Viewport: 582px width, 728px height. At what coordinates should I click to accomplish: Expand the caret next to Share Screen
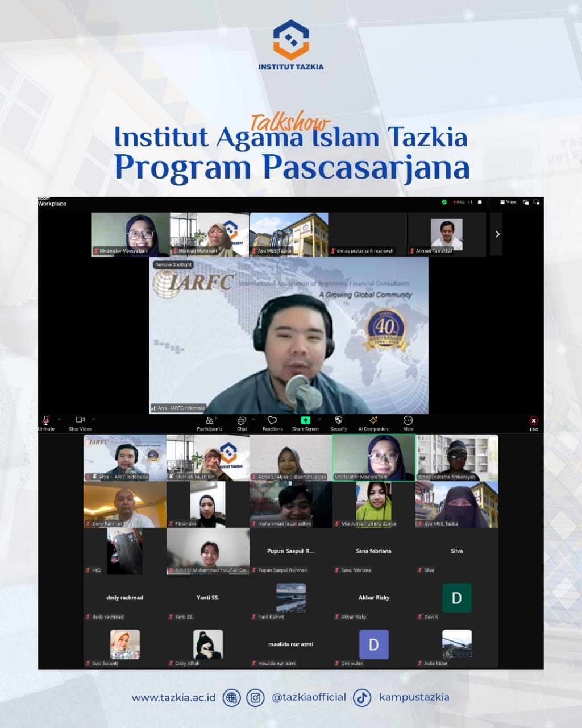click(319, 420)
